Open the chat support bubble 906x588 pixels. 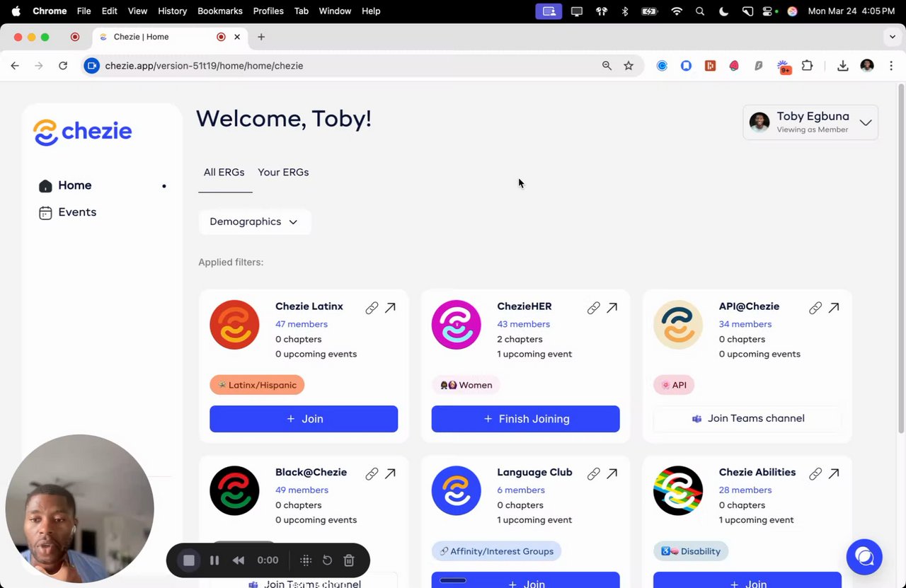[864, 557]
